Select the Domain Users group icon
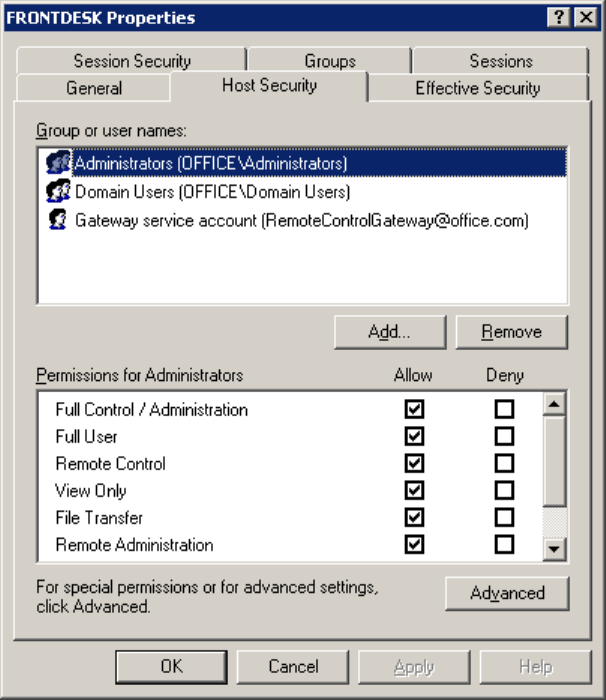 58,191
